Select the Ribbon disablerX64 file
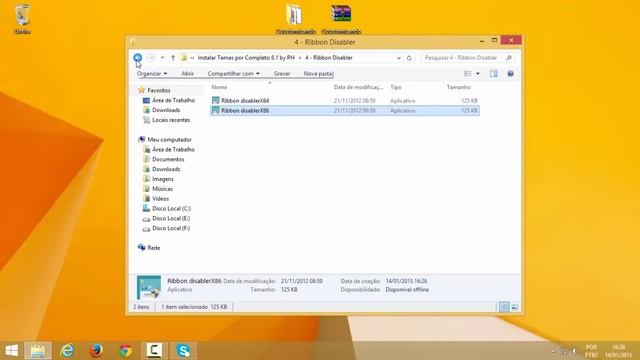Screen dimensions: 640x360 point(345,100)
